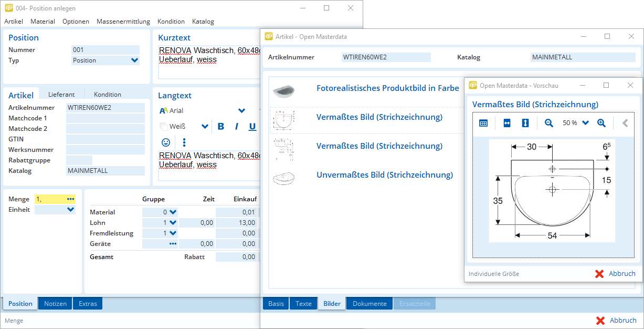Open Fotorealistisches Produktbild in Farbe
This screenshot has height=329, width=644.
click(387, 88)
